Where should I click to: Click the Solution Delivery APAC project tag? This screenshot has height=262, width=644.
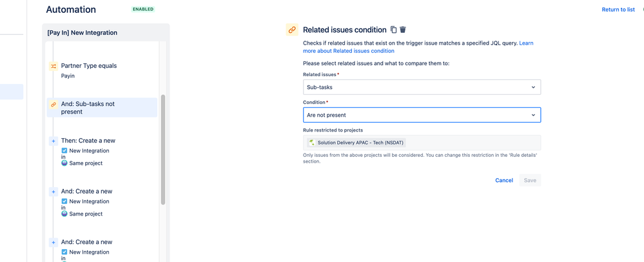356,143
